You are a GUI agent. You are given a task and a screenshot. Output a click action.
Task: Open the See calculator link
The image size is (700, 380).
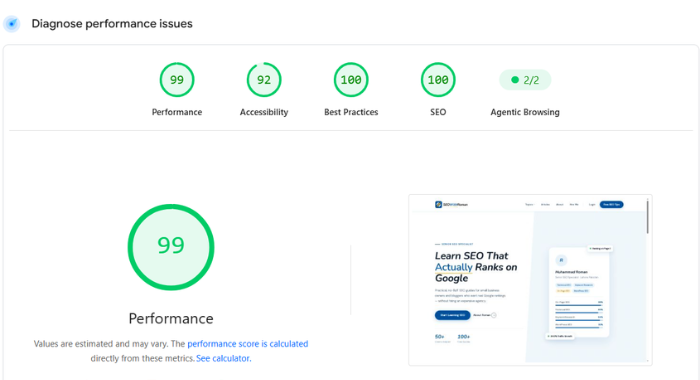tap(223, 358)
